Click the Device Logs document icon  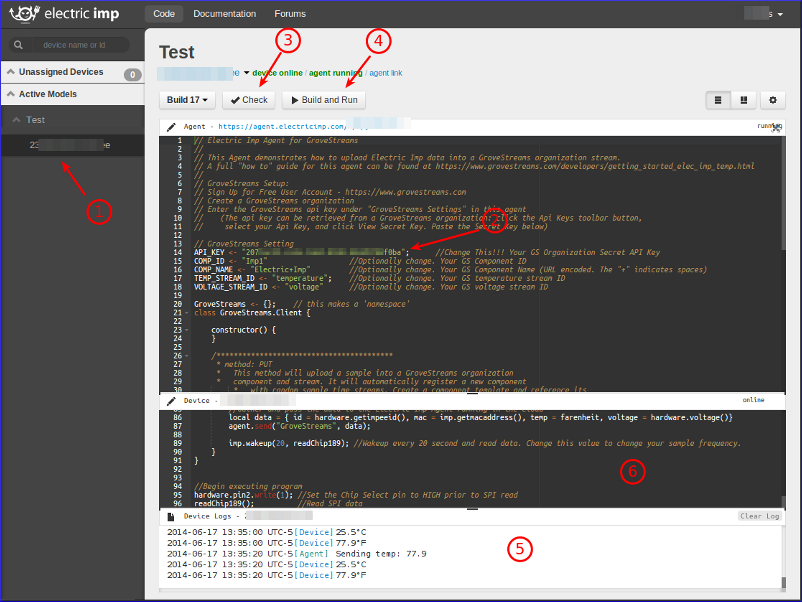tap(171, 516)
